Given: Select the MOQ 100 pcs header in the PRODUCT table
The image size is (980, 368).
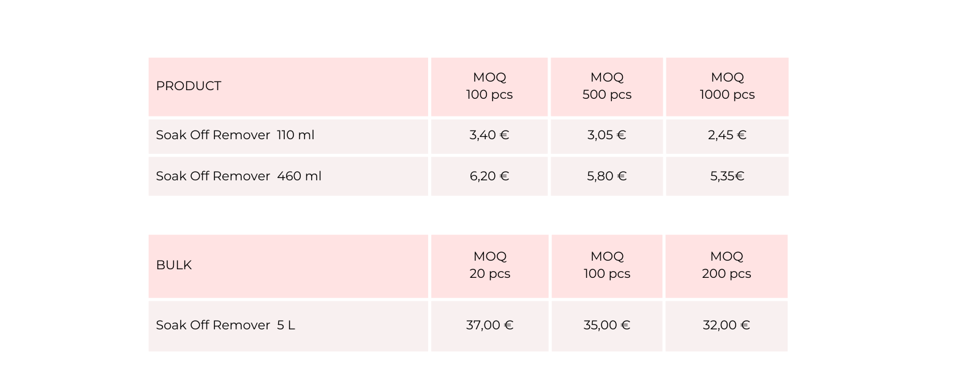Looking at the screenshot, I should [489, 86].
